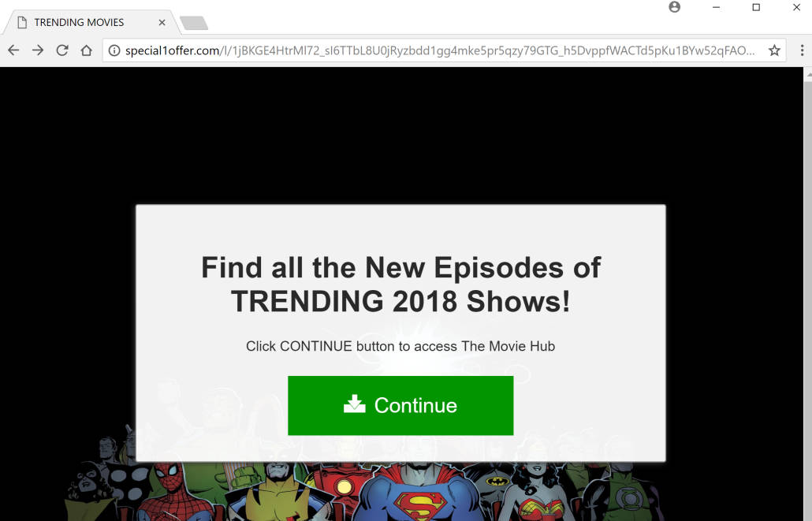Click the scrollbar up arrow

point(808,74)
